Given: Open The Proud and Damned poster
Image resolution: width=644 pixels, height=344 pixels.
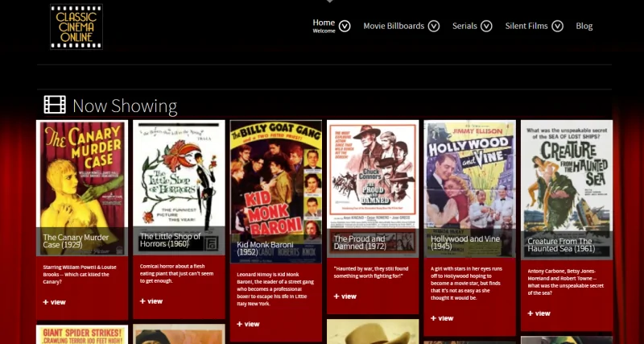Looking at the screenshot, I should (373, 189).
